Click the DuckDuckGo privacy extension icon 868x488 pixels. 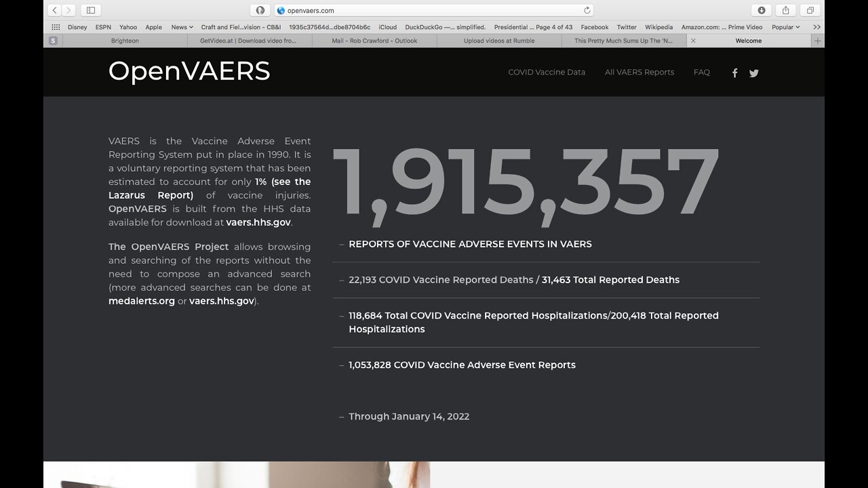coord(260,10)
